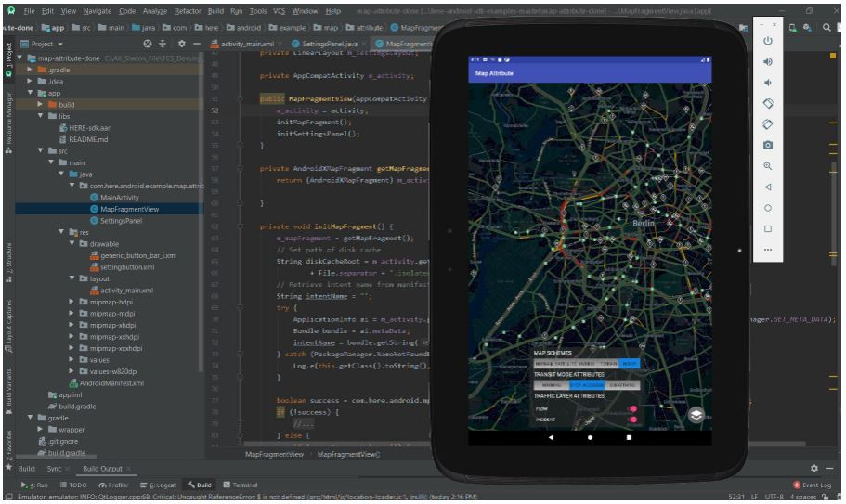The width and height of the screenshot is (846, 504).
Task: Open the Refactor menu
Action: click(x=188, y=11)
